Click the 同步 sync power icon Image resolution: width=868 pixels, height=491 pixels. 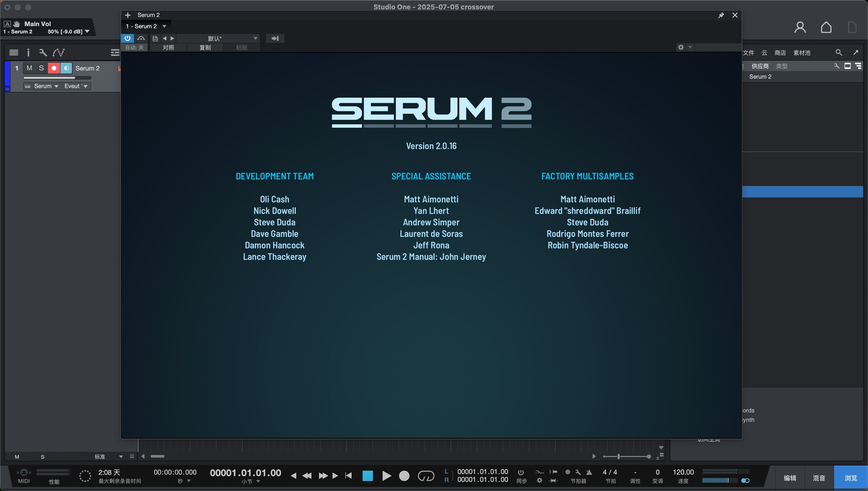coord(521,472)
